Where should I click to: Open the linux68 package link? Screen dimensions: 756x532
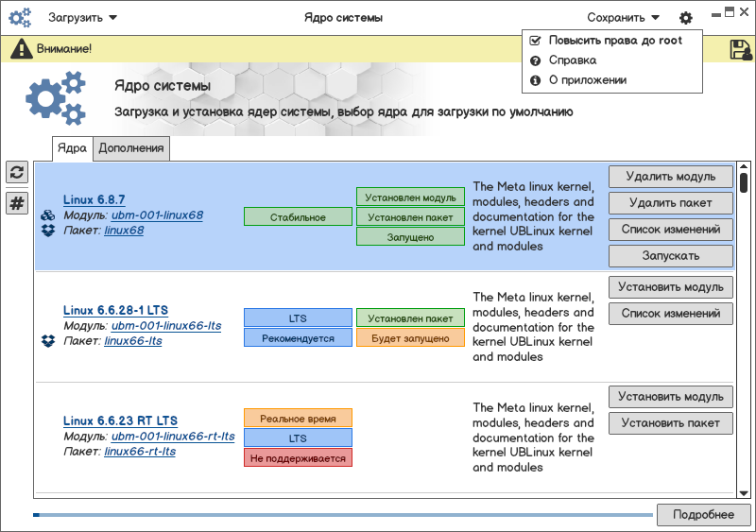tap(124, 231)
